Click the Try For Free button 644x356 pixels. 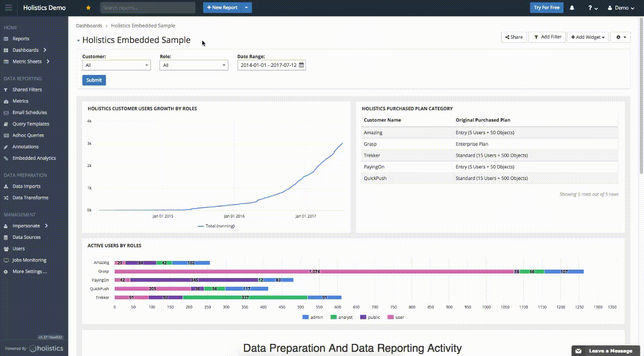click(x=546, y=8)
